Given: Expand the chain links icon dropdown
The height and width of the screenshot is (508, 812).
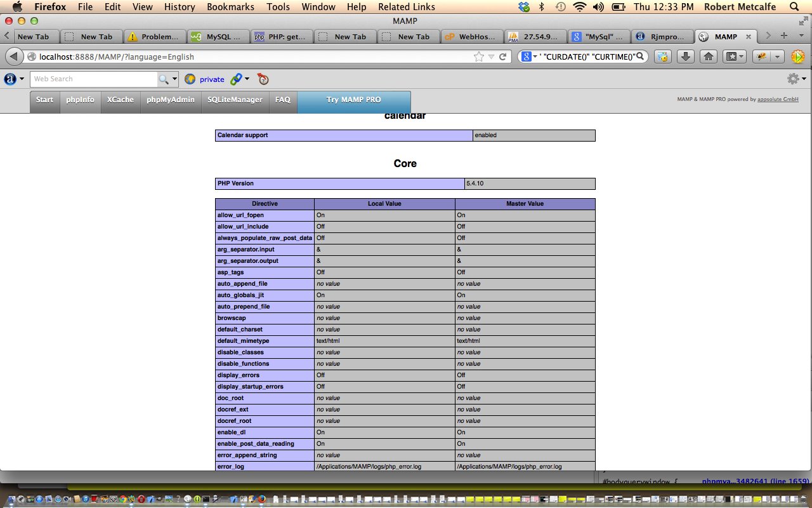Looking at the screenshot, I should (247, 79).
